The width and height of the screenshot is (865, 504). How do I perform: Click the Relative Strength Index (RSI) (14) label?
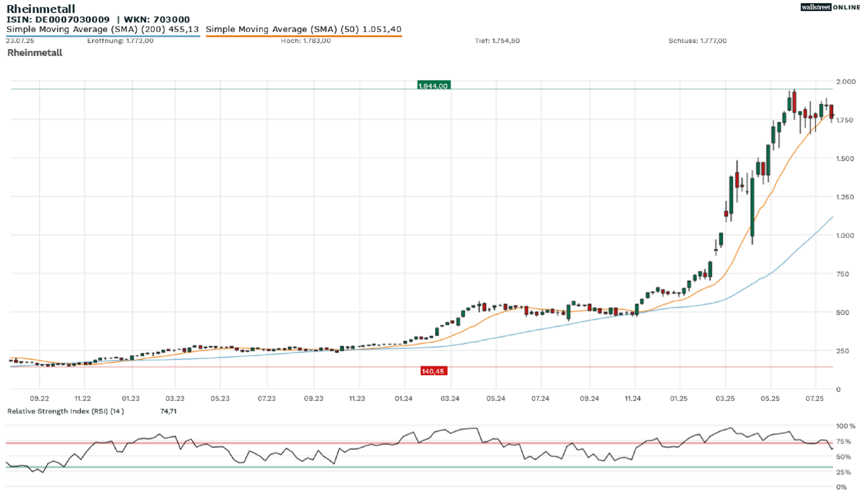[x=65, y=411]
